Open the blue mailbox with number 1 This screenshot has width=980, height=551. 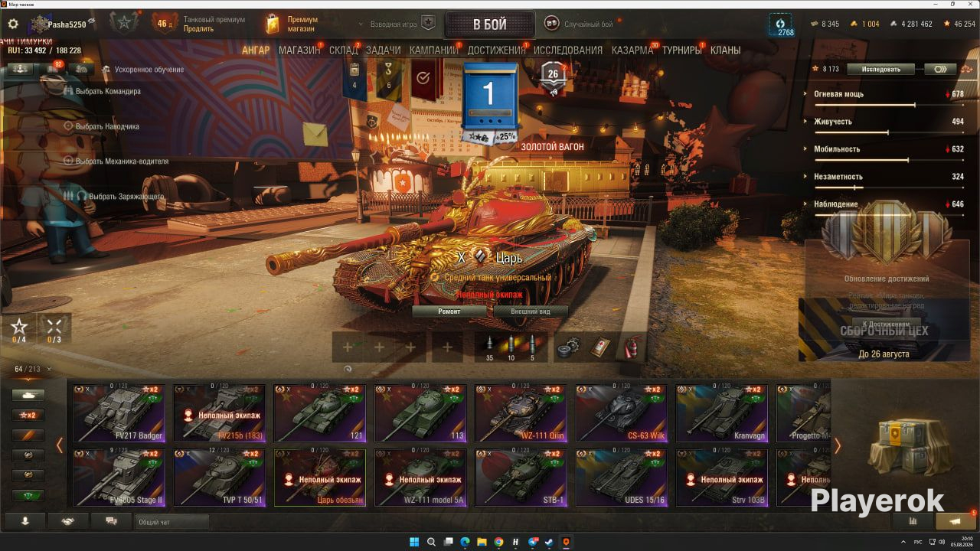click(x=489, y=96)
